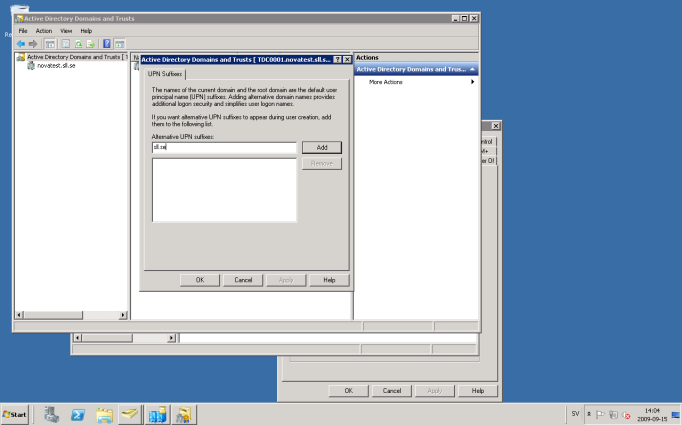Click the question mark in UPN dialog title bar

[x=338, y=60]
